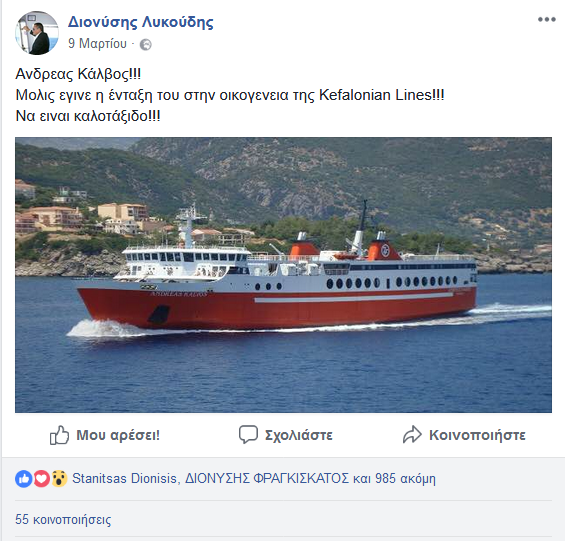Click the red heart Love reaction icon
The image size is (565, 541).
pos(41,479)
